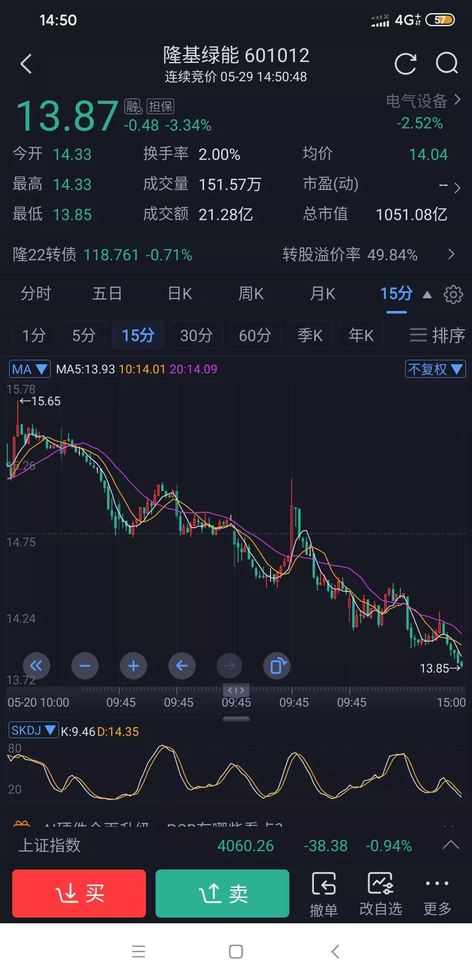472x980 pixels.
Task: Open the 不复权 adjustment dropdown
Action: pos(435,369)
